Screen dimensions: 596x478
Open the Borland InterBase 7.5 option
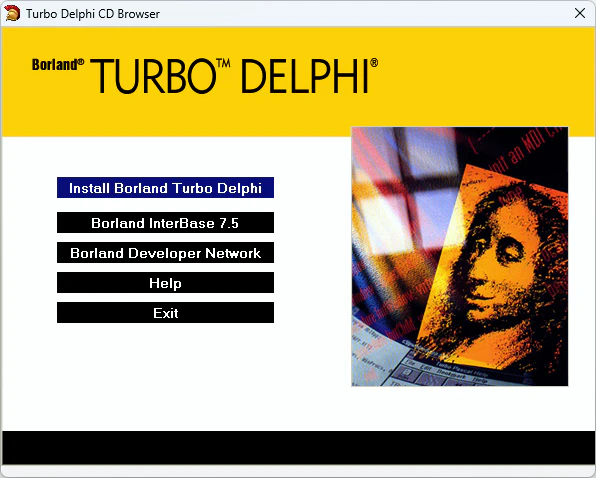point(165,223)
